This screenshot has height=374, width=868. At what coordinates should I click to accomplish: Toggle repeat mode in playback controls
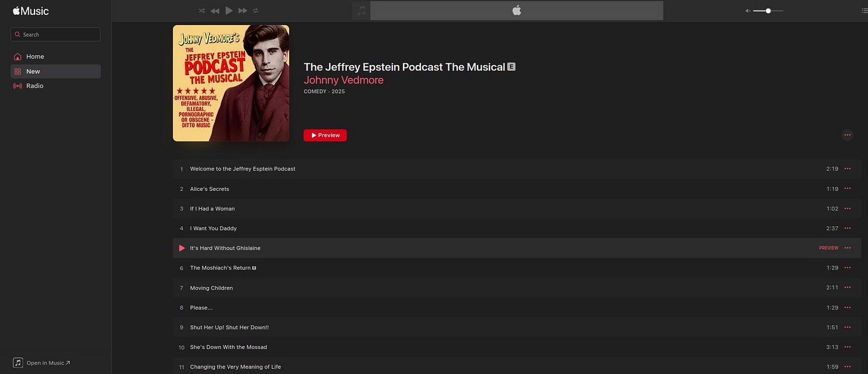pyautogui.click(x=256, y=11)
